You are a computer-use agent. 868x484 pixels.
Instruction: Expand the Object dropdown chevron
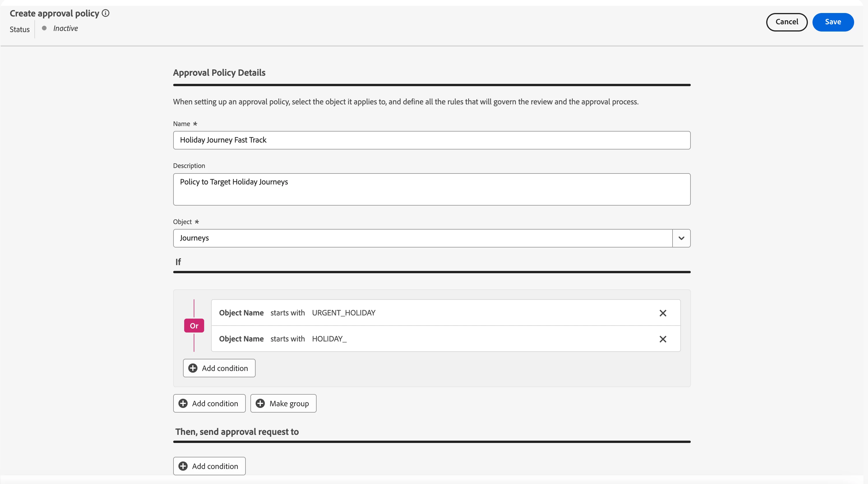(x=681, y=238)
